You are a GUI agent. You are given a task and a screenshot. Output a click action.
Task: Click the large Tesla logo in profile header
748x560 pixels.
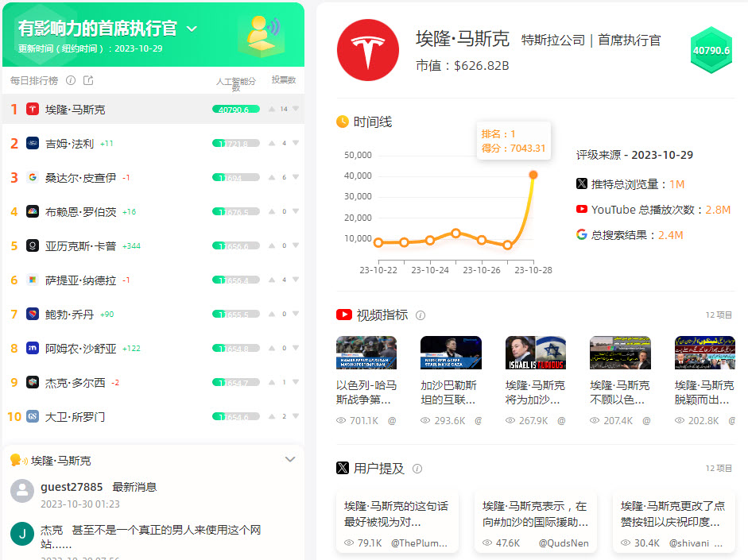(x=368, y=50)
